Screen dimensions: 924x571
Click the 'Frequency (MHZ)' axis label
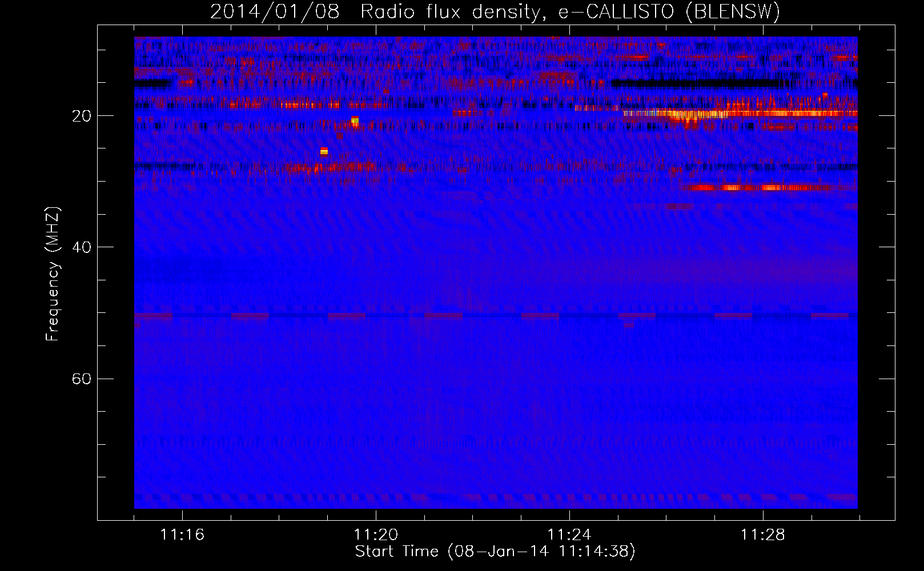coord(53,274)
